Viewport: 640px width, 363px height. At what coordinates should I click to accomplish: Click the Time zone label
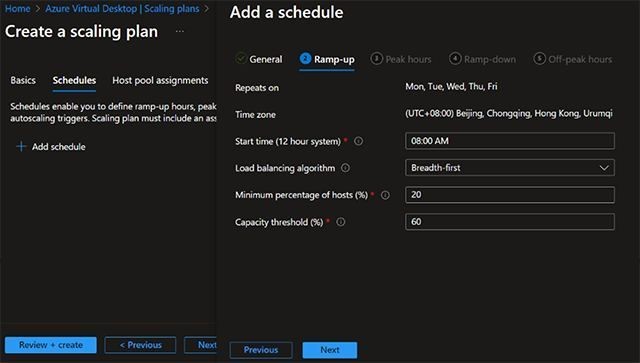click(255, 115)
